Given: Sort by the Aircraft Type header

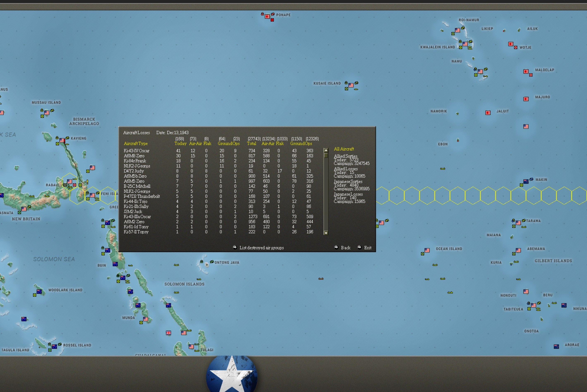Looking at the screenshot, I should tap(136, 143).
